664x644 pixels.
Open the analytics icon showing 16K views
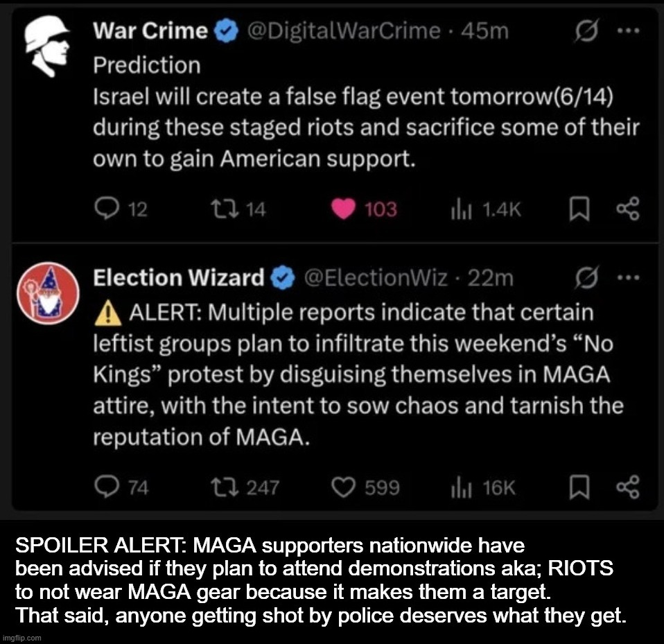pyautogui.click(x=460, y=487)
